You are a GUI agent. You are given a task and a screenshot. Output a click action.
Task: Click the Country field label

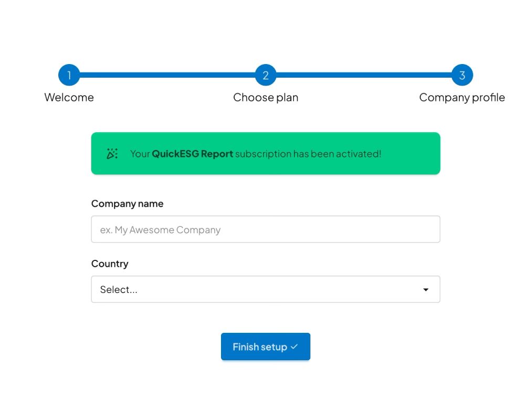click(110, 264)
